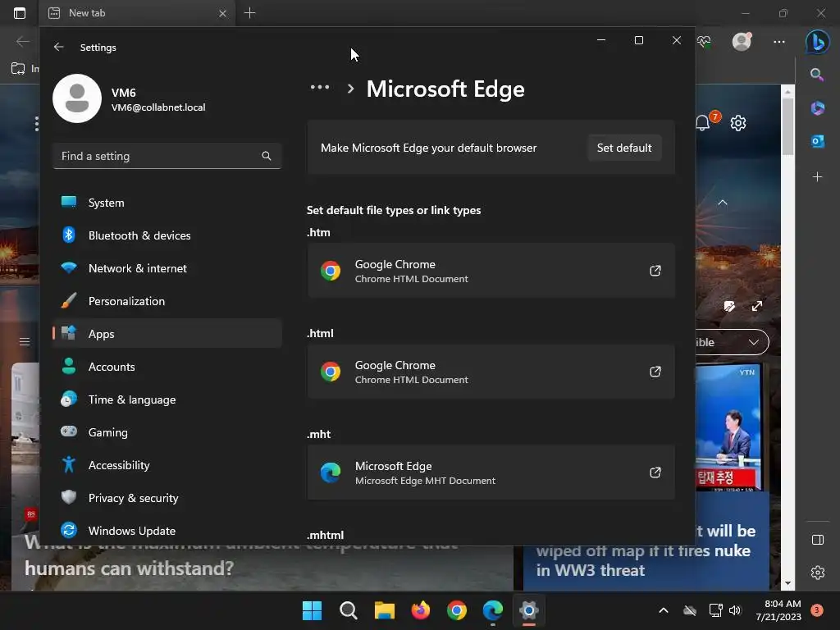Open the .htm Google Chrome external link icon
840x630 pixels.
pyautogui.click(x=655, y=271)
